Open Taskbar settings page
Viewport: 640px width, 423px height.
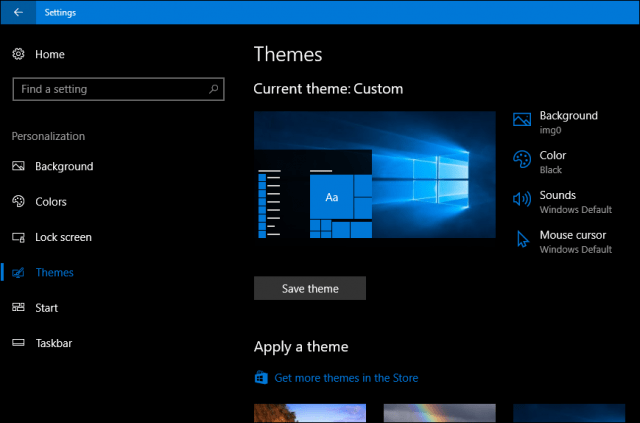(x=54, y=343)
